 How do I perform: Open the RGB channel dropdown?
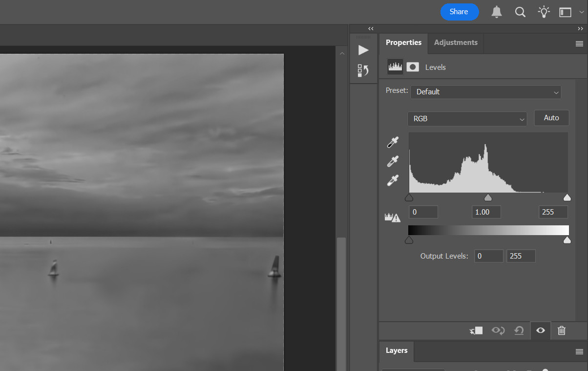pyautogui.click(x=467, y=119)
